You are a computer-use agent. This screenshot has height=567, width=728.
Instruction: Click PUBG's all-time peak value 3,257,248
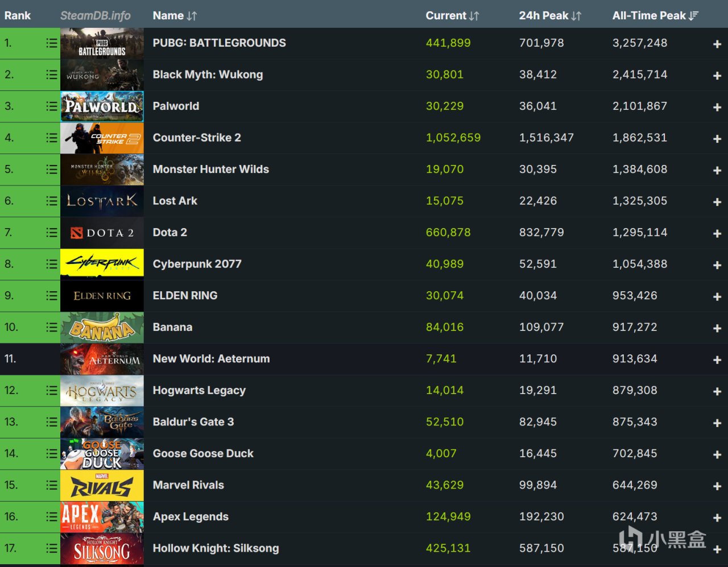tap(640, 43)
